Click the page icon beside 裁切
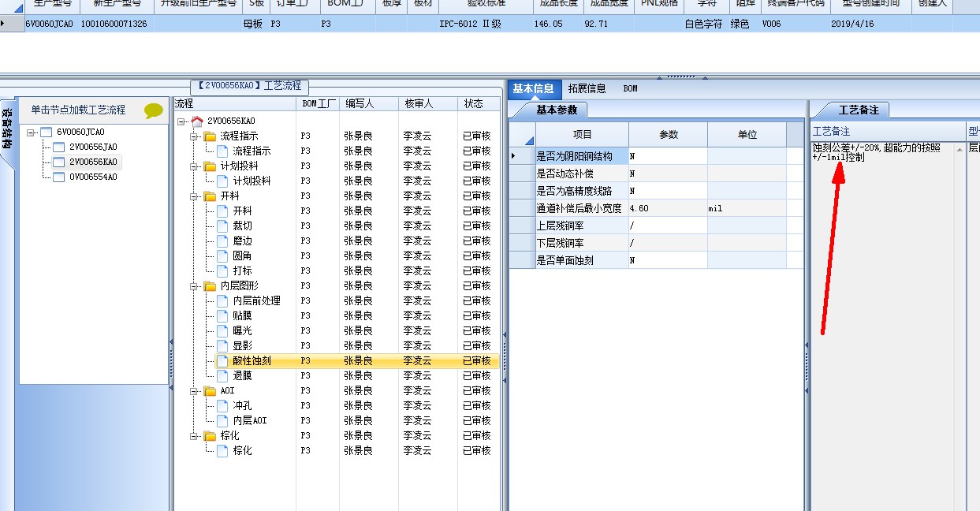Viewport: 980px width, 511px height. click(222, 226)
